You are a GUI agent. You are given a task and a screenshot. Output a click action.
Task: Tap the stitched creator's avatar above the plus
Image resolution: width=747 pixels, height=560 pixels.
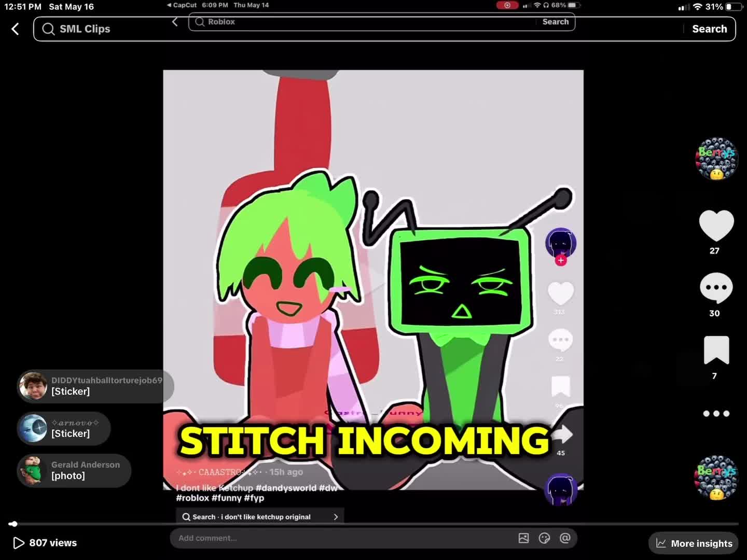coord(561,242)
